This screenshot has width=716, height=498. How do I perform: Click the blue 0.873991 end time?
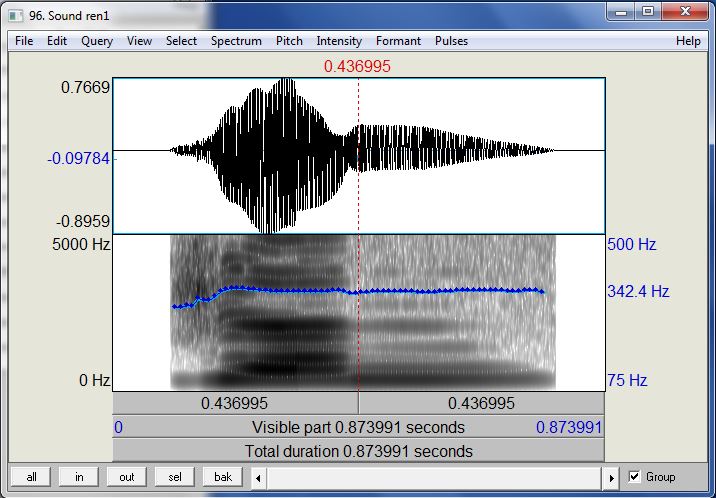coord(569,428)
